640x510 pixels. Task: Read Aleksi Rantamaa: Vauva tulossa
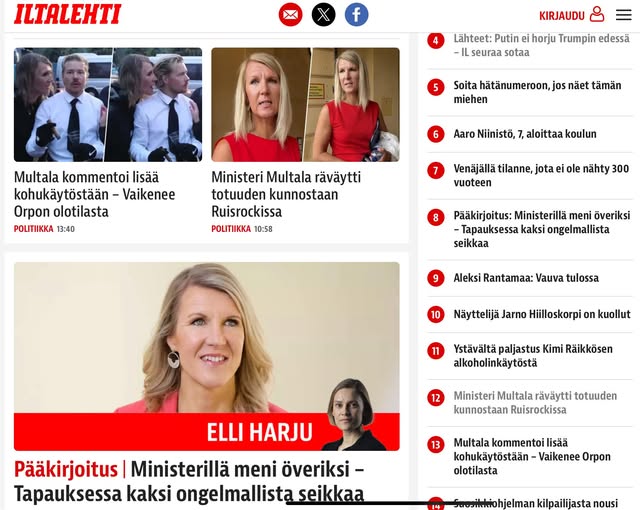click(526, 278)
